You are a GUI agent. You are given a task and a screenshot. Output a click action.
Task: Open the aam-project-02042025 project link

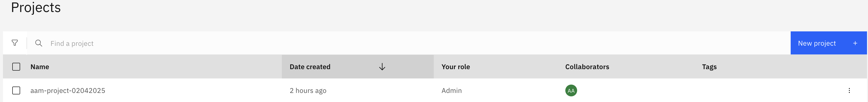pos(68,90)
